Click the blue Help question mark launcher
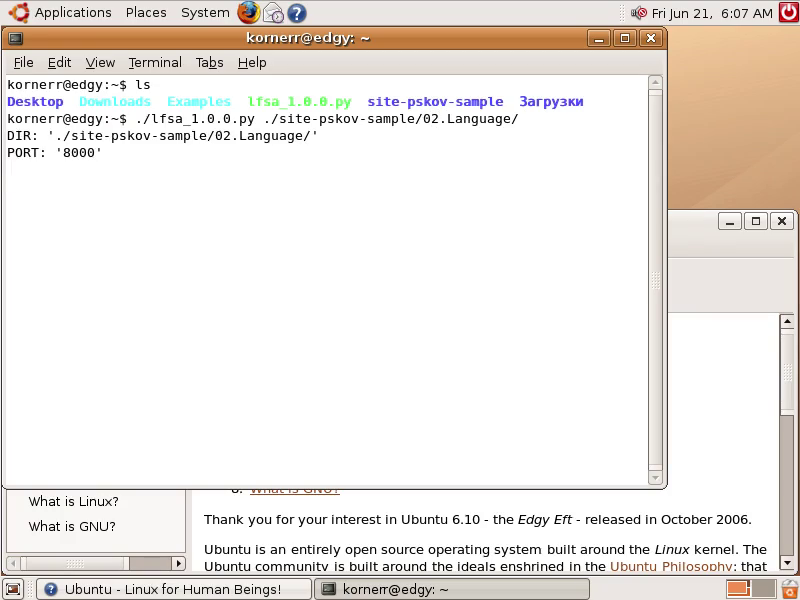This screenshot has width=800, height=600. coord(297,13)
